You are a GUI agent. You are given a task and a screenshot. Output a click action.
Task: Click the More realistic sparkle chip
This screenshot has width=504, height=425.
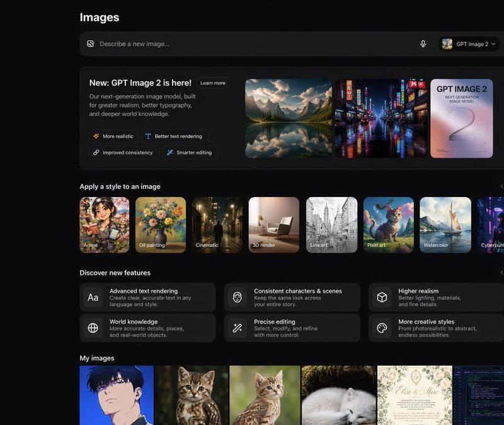[x=113, y=136]
